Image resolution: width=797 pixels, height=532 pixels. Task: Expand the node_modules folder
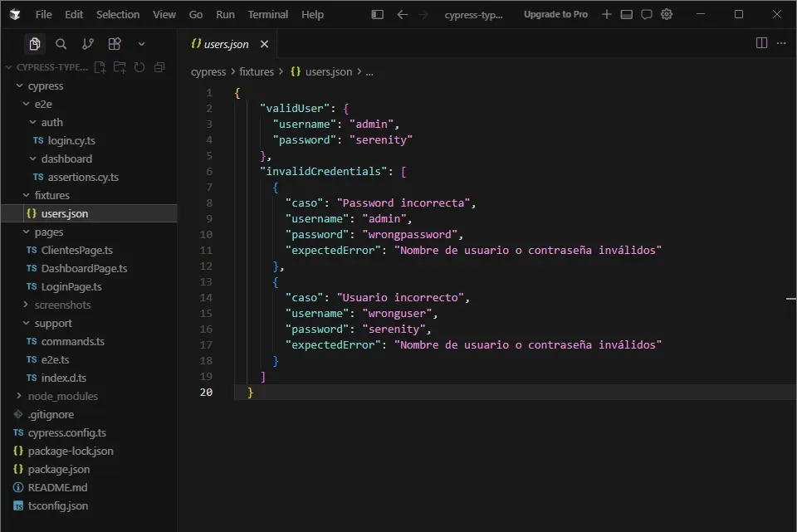pos(62,397)
